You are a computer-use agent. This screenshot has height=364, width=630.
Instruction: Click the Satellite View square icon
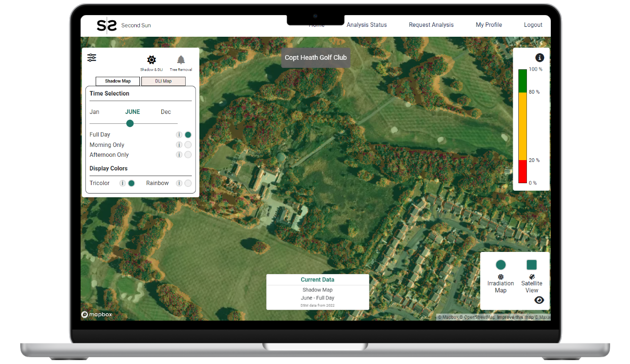(532, 265)
